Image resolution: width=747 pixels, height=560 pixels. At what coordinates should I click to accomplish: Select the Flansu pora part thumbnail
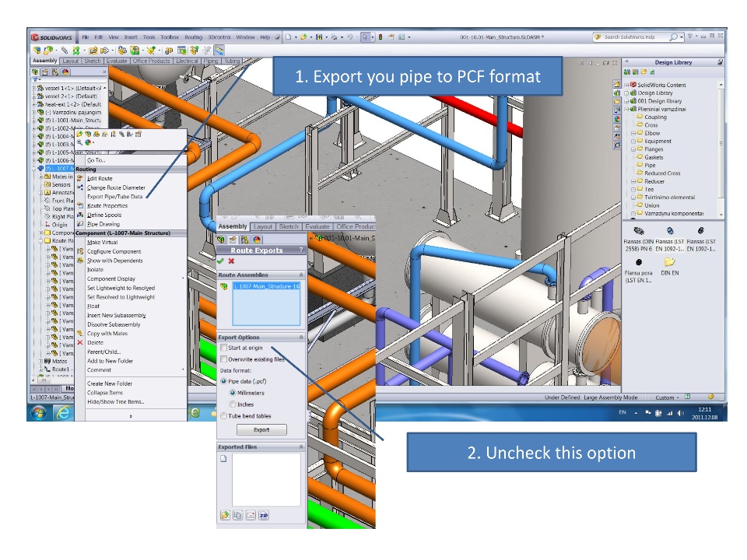click(x=639, y=262)
